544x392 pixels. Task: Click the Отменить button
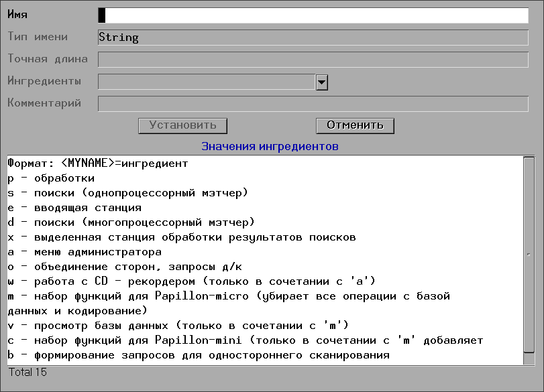355,125
